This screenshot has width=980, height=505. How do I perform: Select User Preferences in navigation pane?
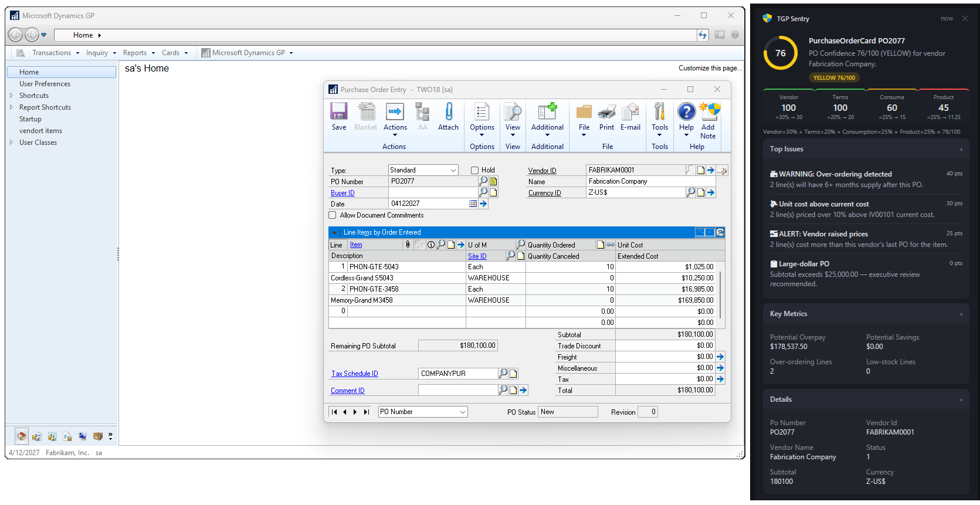[x=45, y=84]
